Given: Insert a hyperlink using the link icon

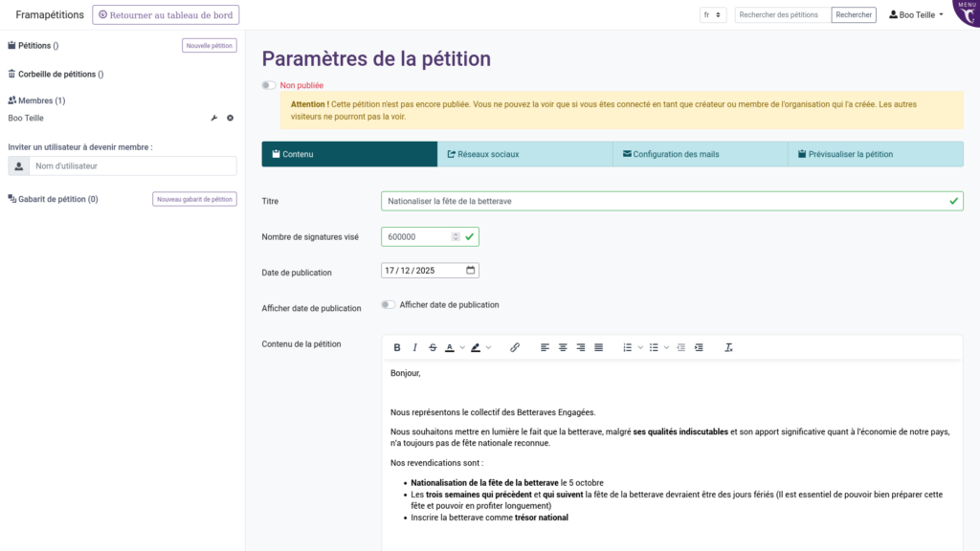Looking at the screenshot, I should (515, 347).
